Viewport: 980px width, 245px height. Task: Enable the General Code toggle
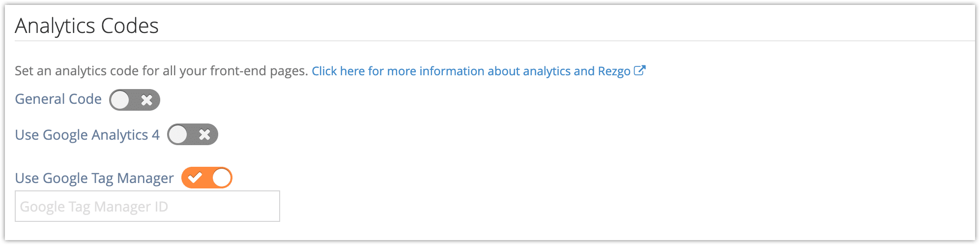pyautogui.click(x=135, y=100)
